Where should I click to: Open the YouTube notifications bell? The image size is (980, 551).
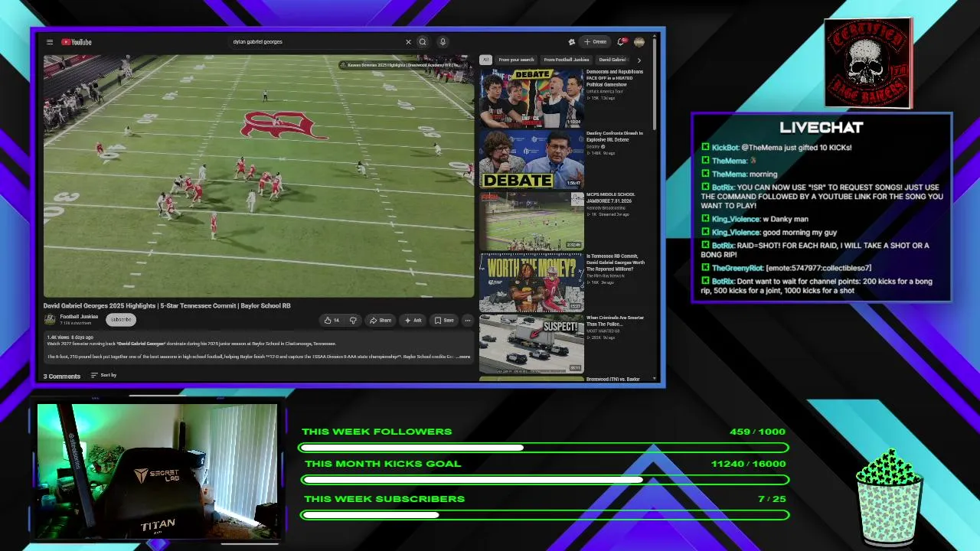(621, 42)
